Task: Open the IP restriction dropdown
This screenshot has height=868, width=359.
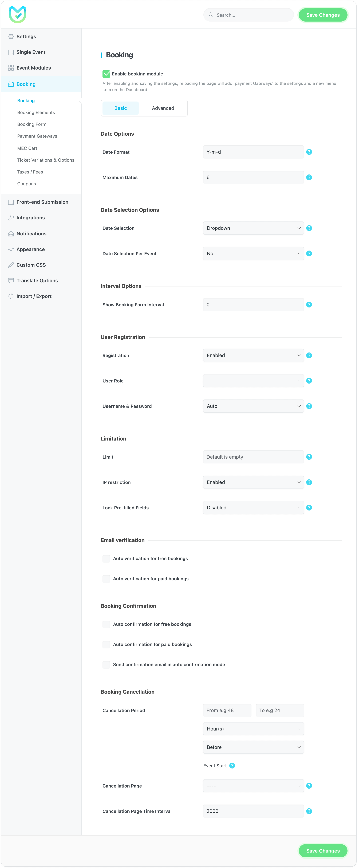Action: pyautogui.click(x=253, y=482)
